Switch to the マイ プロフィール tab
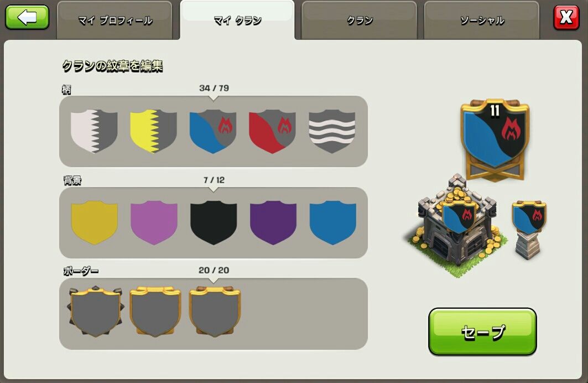This screenshot has height=383, width=588. click(x=115, y=20)
